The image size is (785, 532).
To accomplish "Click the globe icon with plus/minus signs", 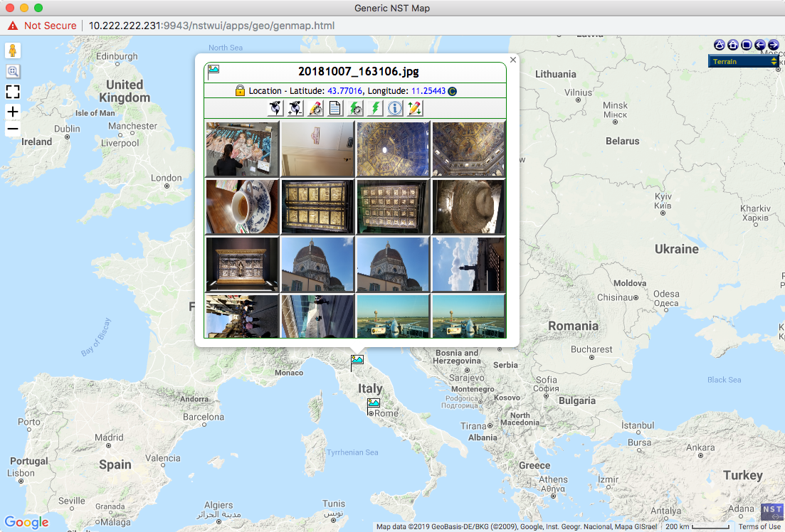I will (295, 107).
